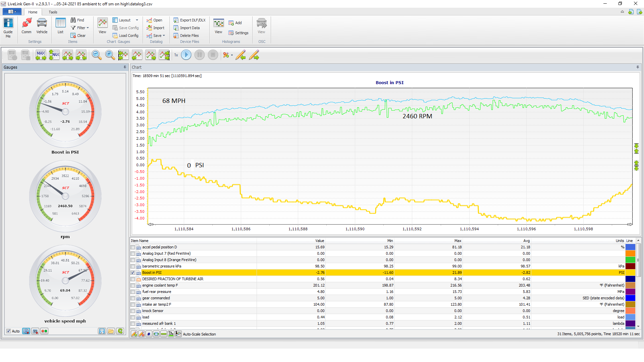Viewport: 644px width, 362px height.
Task: Toggle the Auto checkbox under gauges
Action: (x=9, y=331)
